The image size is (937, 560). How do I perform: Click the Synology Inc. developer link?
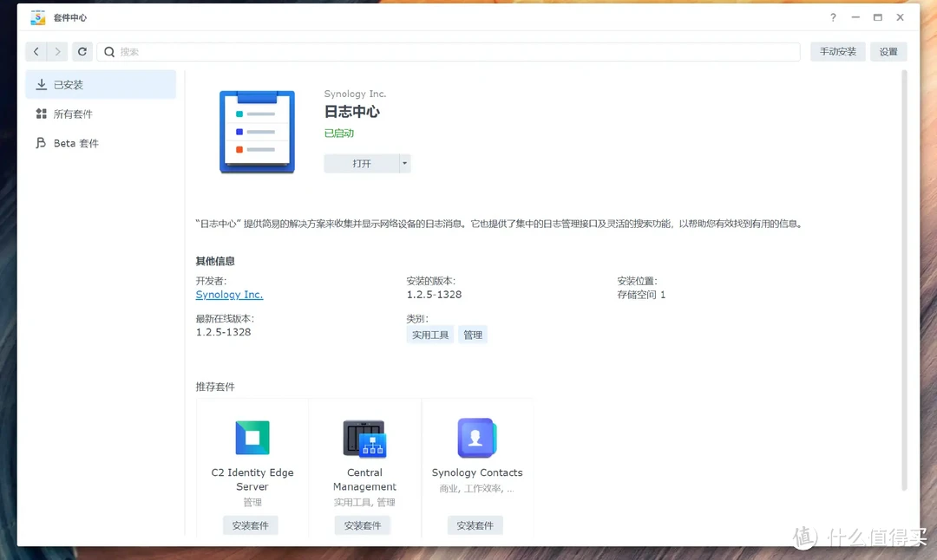point(229,295)
